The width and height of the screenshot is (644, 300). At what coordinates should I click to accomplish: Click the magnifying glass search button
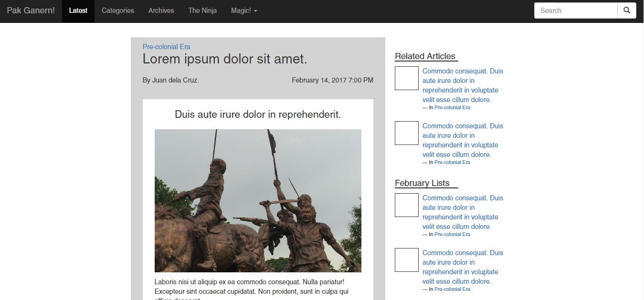click(626, 10)
